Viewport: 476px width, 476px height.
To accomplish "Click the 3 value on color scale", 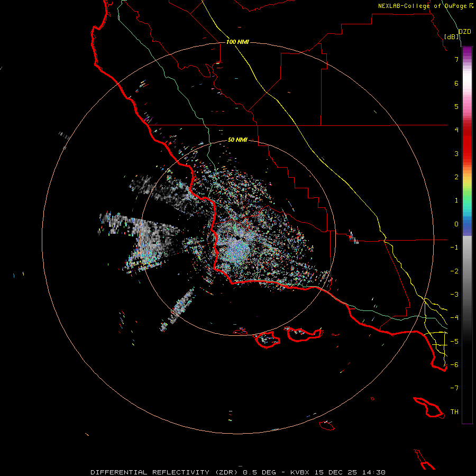I will 456,153.
